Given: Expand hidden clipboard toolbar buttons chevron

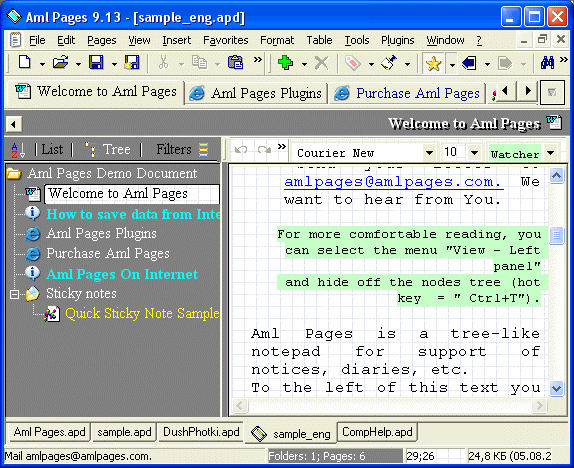Looking at the screenshot, I should coord(258,60).
